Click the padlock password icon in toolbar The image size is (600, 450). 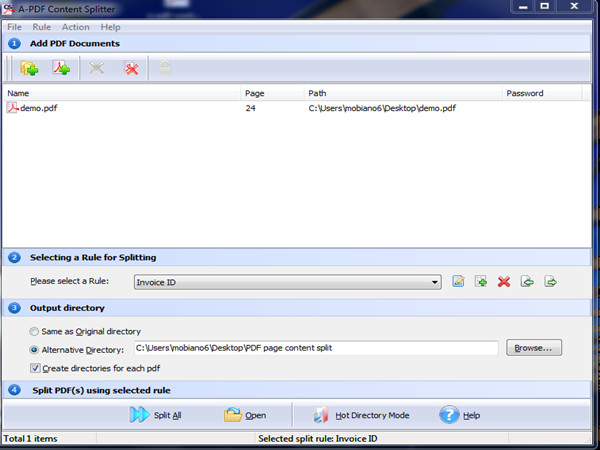tap(165, 68)
